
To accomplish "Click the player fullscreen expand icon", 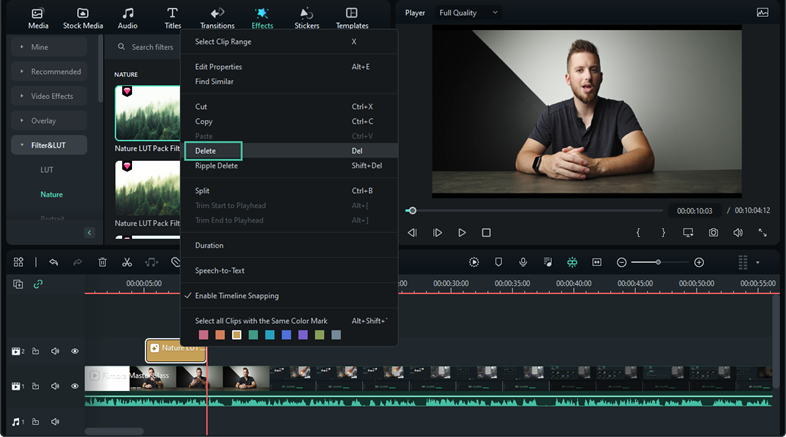I will click(762, 233).
